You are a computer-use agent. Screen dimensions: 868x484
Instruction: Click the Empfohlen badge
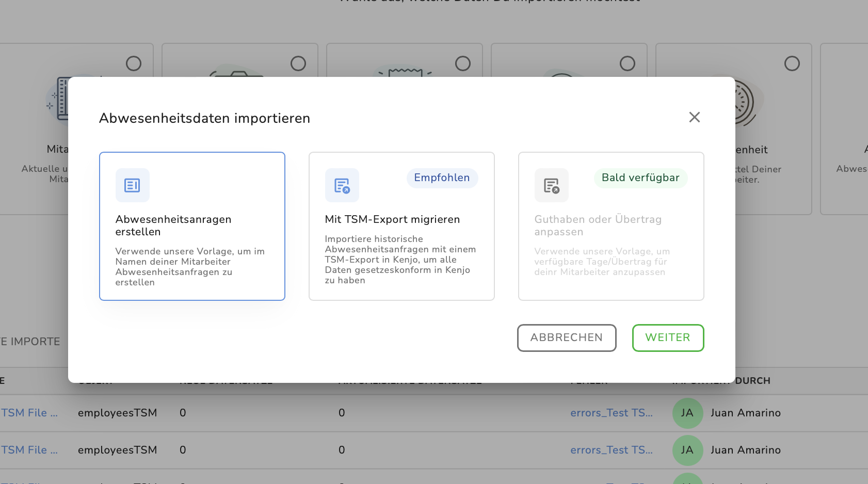442,178
